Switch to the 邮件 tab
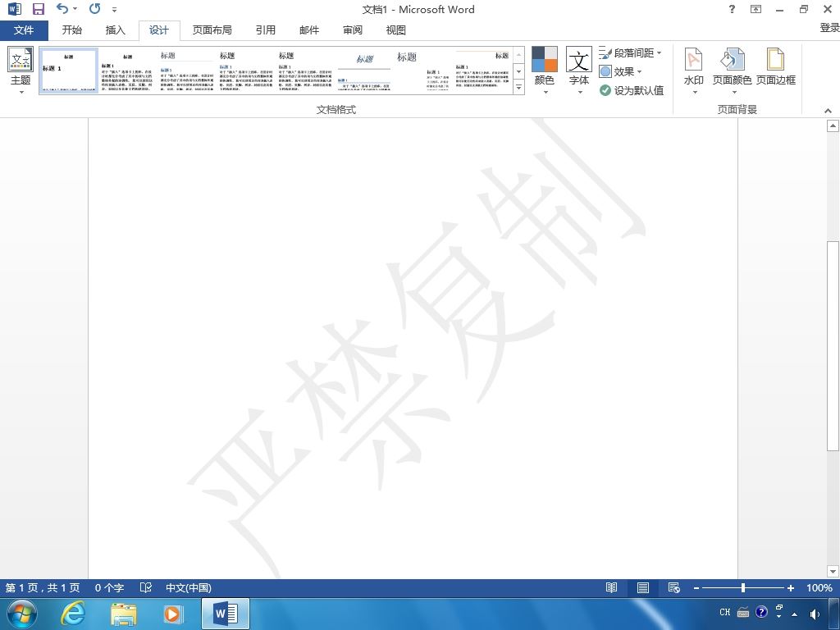The width and height of the screenshot is (840, 630). (x=309, y=30)
